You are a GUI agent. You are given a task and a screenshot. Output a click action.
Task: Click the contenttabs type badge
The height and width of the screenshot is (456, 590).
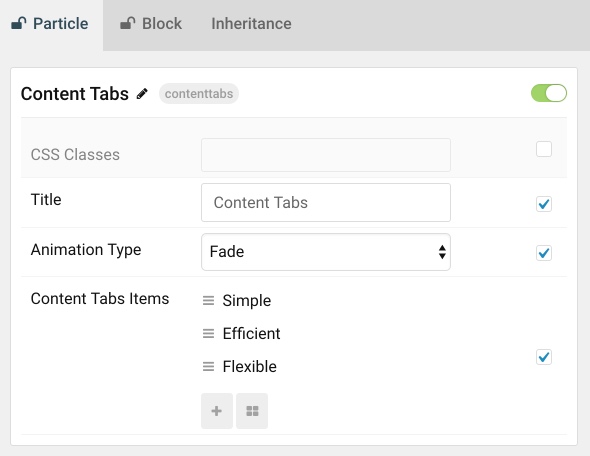(199, 94)
